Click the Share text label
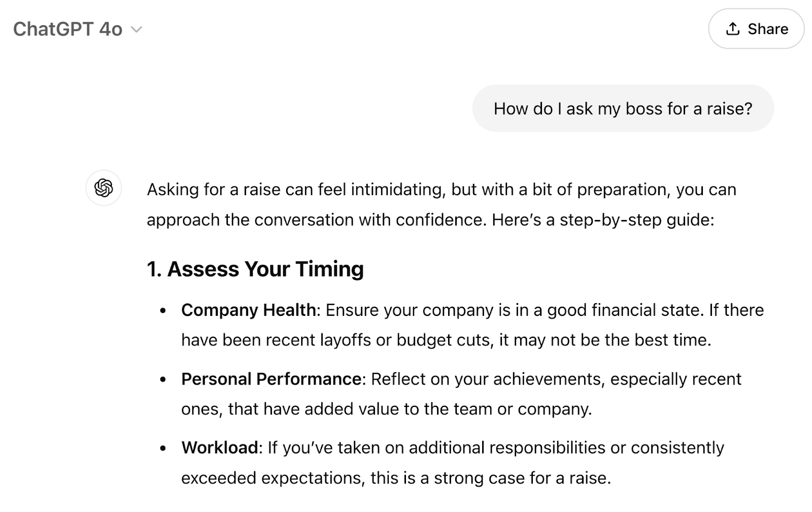This screenshot has height=512, width=812. click(767, 29)
